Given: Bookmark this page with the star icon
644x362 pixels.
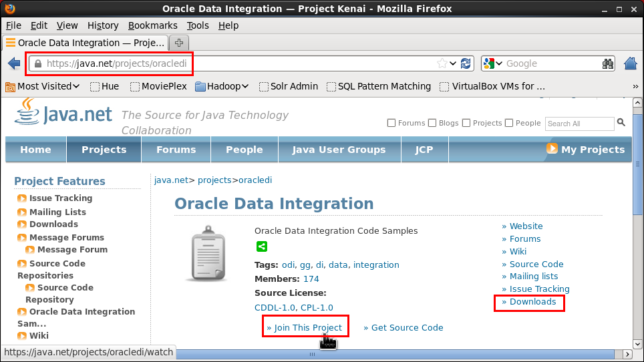Looking at the screenshot, I should pyautogui.click(x=442, y=63).
